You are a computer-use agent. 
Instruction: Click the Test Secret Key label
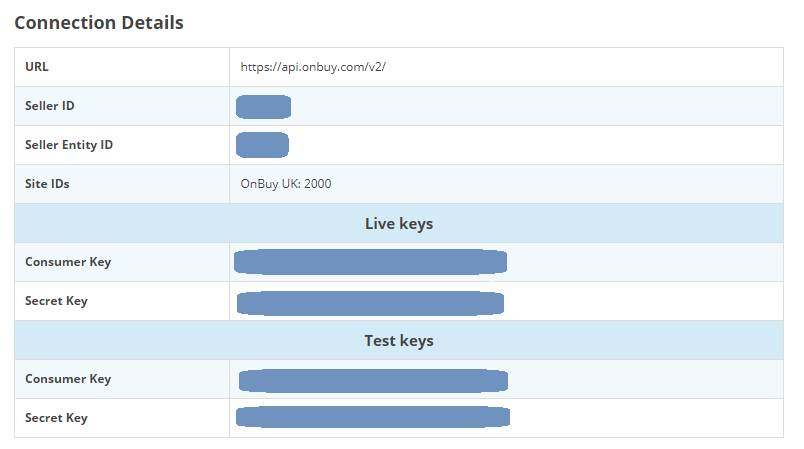56,418
